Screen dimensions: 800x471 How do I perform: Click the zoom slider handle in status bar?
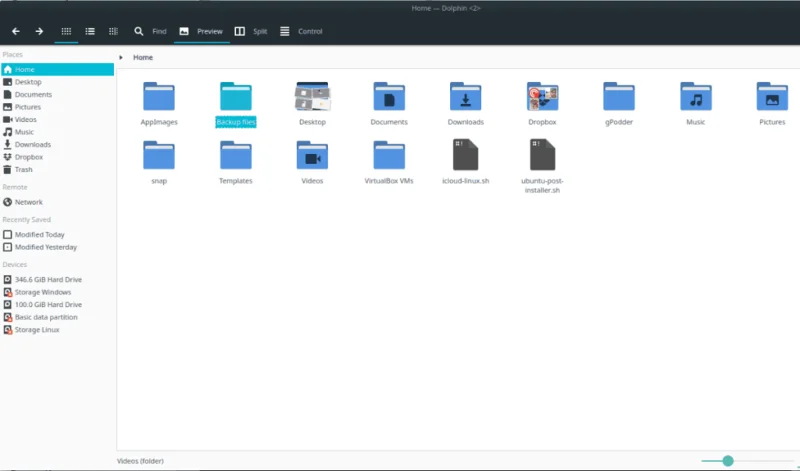(728, 461)
